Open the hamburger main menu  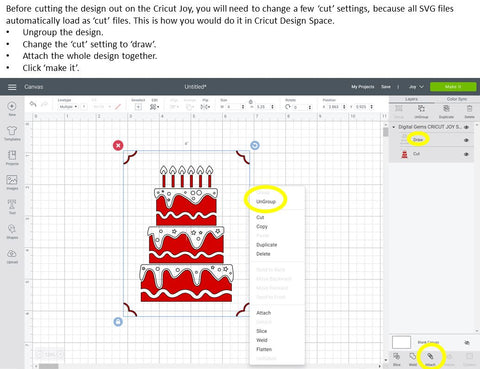pyautogui.click(x=12, y=87)
